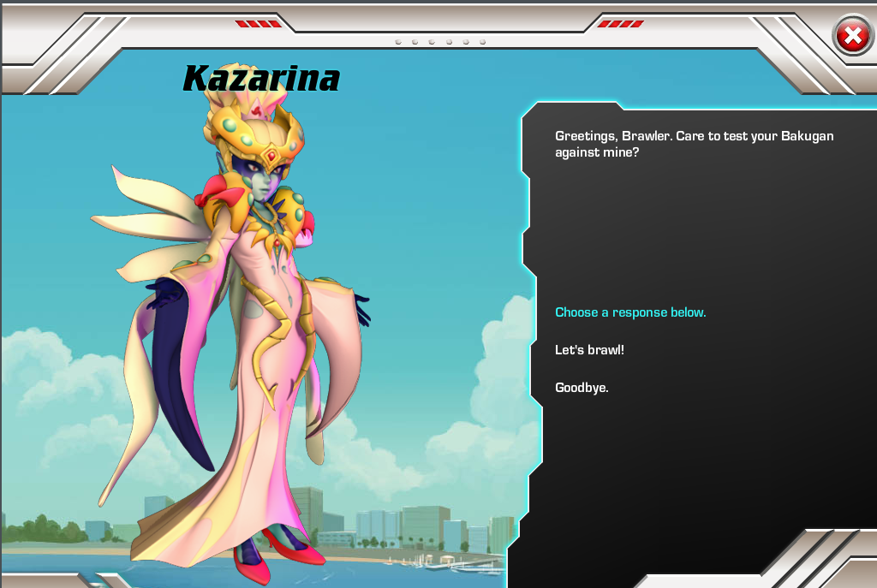Viewport: 877px width, 588px height.
Task: Select the "Goodbye." response
Action: 582,388
